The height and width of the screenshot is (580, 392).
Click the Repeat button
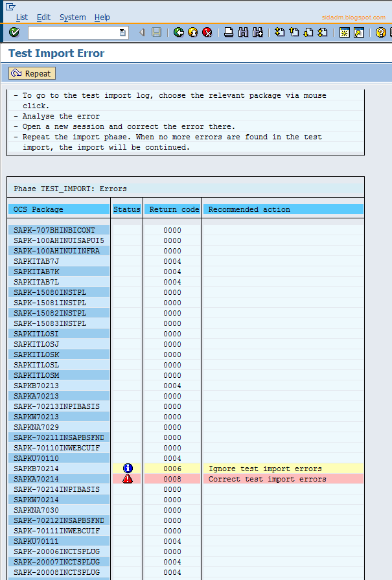[x=32, y=73]
